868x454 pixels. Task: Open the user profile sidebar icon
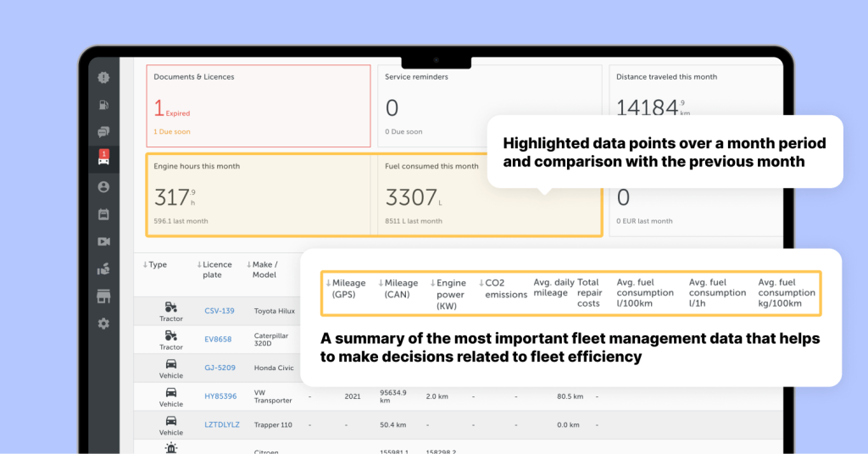click(x=103, y=186)
